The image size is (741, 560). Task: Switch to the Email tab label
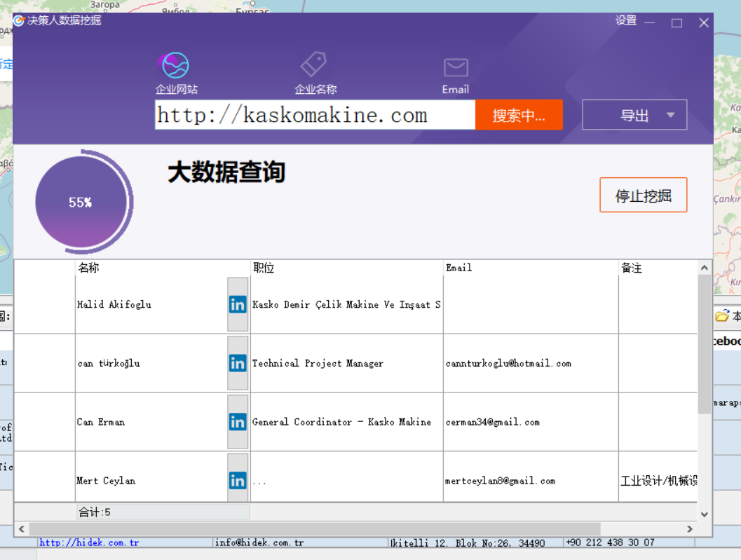[x=456, y=89]
